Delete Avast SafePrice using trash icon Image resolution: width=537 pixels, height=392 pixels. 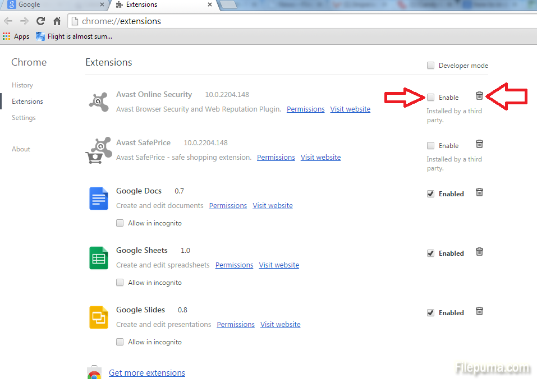[479, 144]
